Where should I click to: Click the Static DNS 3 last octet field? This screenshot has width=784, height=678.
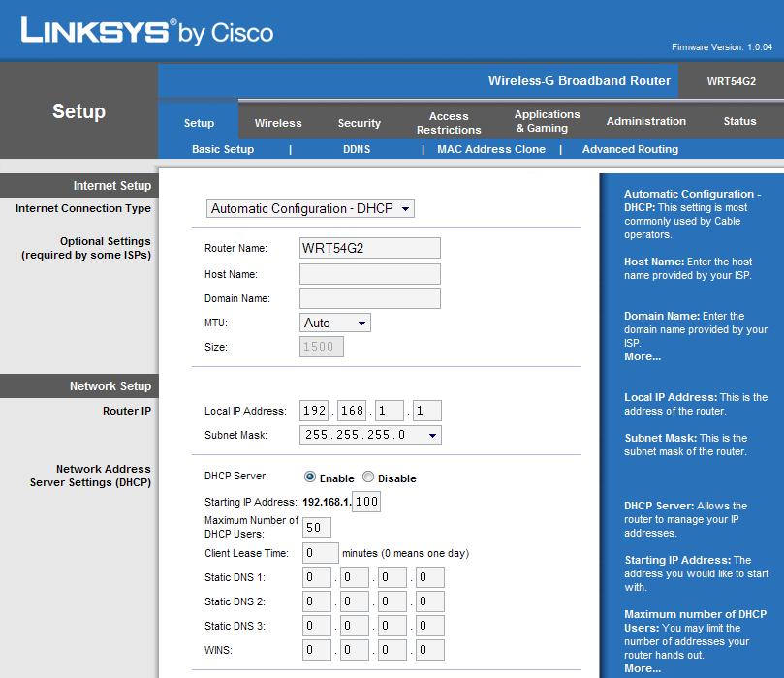click(430, 626)
